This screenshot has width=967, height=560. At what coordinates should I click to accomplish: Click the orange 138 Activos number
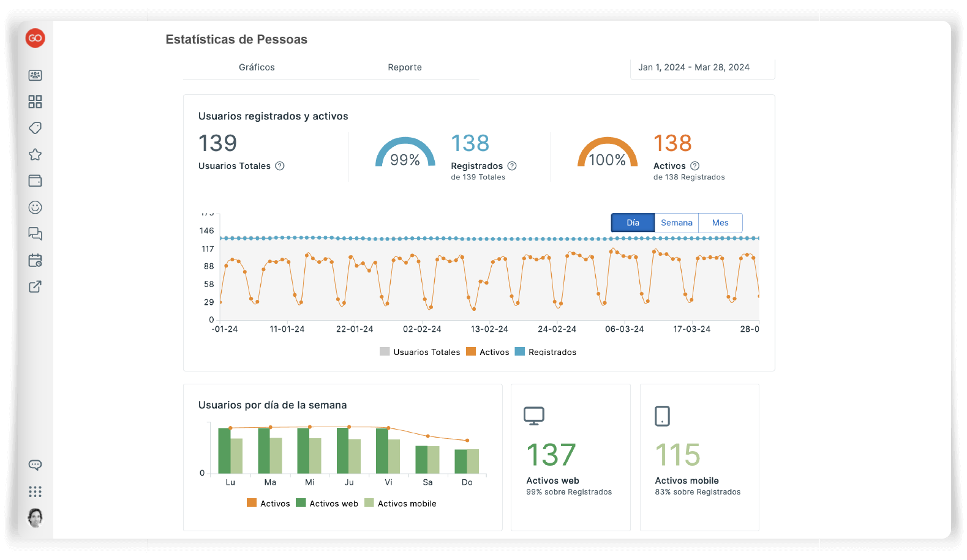(672, 144)
